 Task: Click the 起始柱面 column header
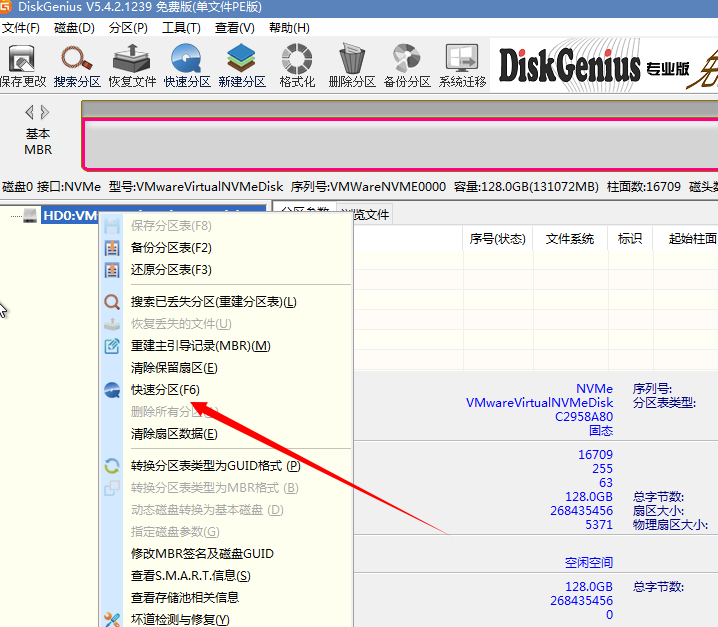692,239
